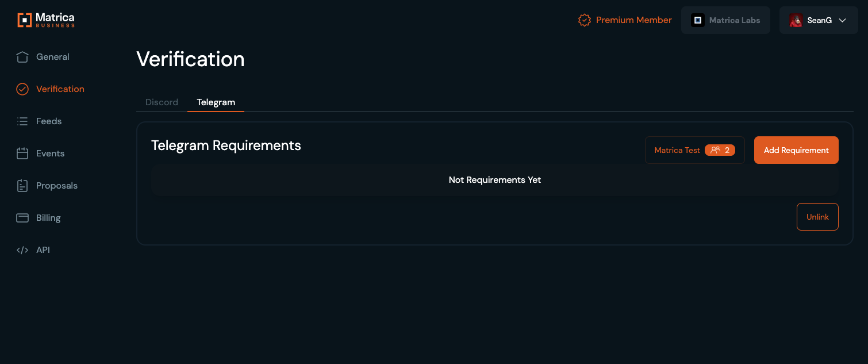Click the SeanG profile avatar
This screenshot has width=868, height=364.
796,20
